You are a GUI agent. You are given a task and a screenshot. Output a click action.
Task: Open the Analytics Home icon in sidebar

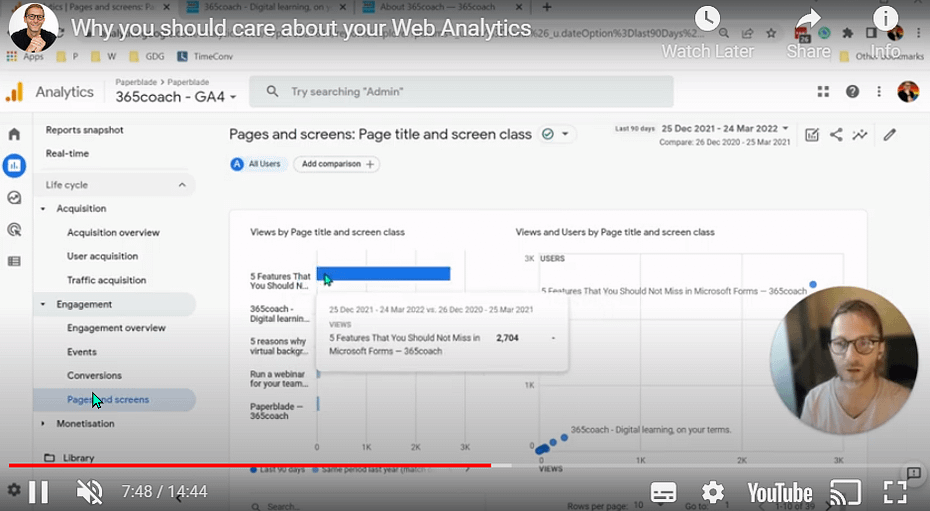pos(14,134)
